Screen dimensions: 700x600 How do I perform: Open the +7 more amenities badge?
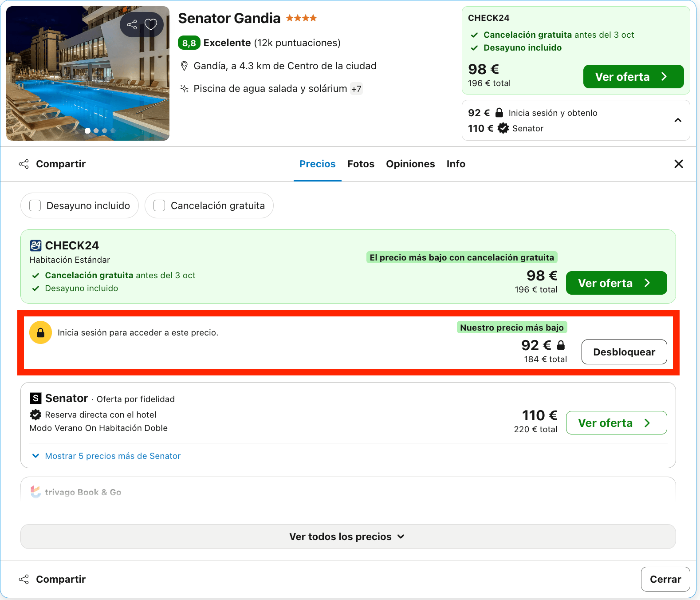356,89
